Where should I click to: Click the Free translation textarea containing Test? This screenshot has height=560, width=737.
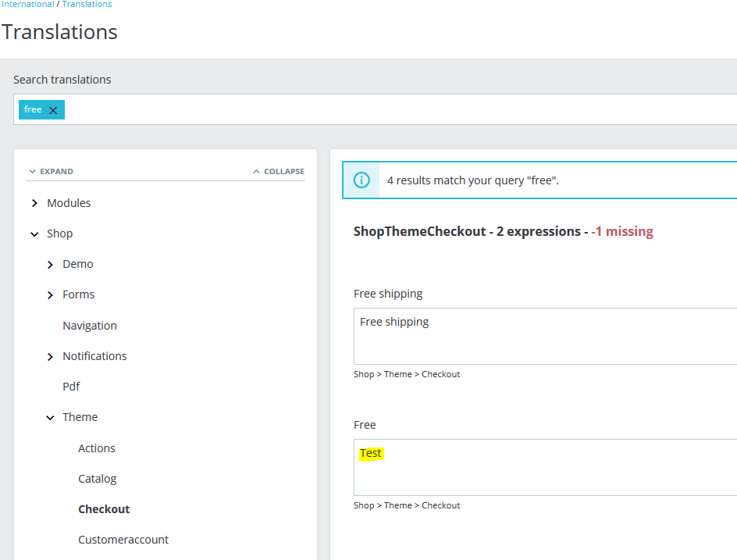coord(545,467)
